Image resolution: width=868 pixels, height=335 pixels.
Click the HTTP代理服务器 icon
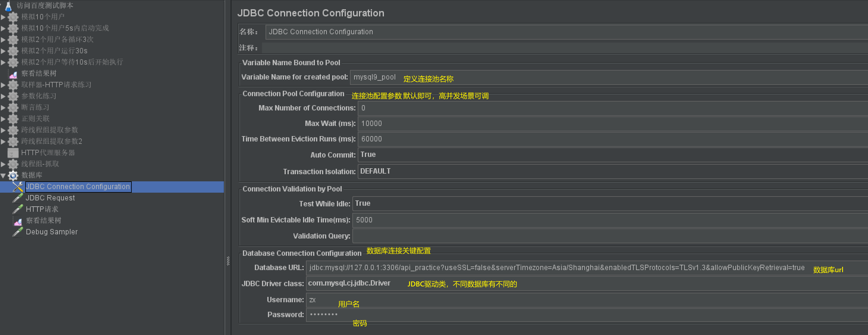point(13,153)
